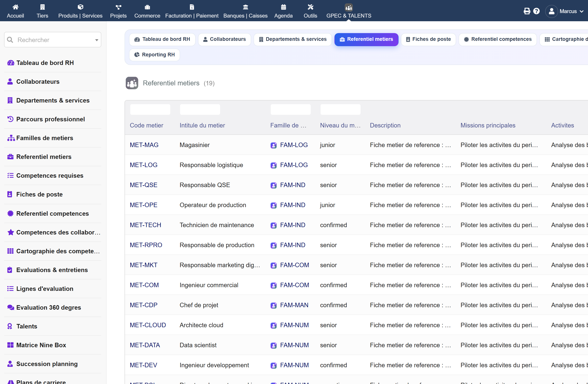Switch to the Collaborateurs tab
The height and width of the screenshot is (384, 588).
[x=224, y=39]
